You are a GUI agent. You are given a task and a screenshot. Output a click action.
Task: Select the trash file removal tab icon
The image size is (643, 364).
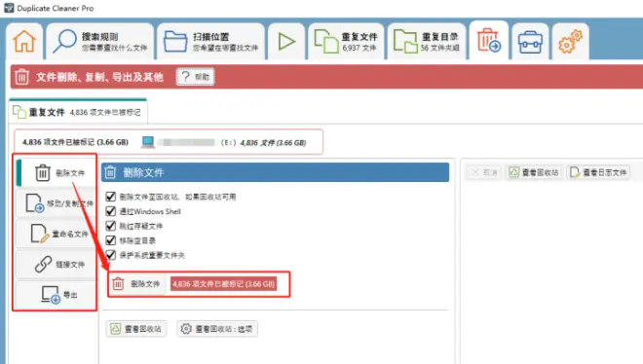[x=489, y=41]
